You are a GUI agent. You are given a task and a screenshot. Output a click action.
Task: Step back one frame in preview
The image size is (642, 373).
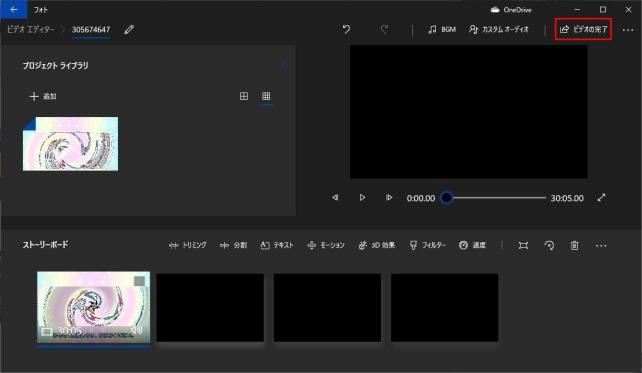tap(335, 197)
